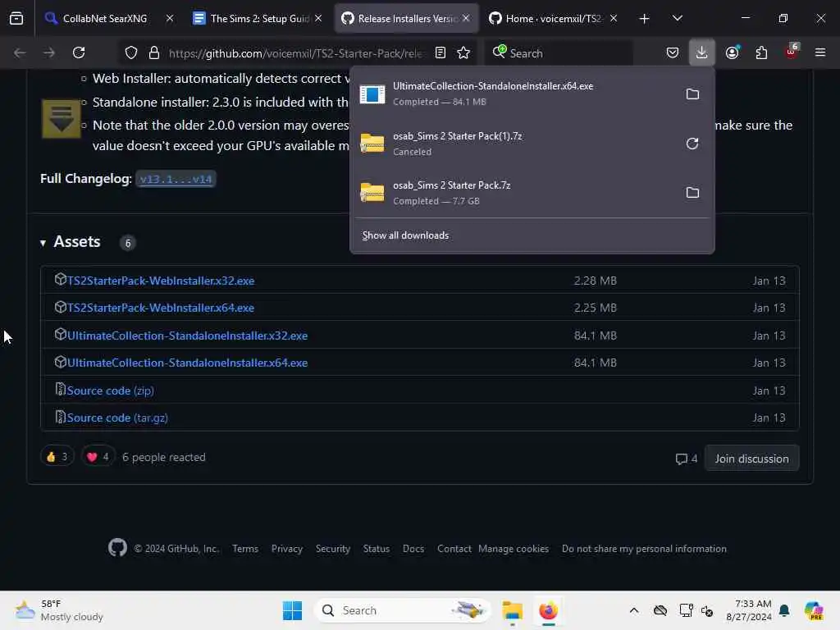Go back to previous page
The image size is (840, 630).
pos(20,52)
